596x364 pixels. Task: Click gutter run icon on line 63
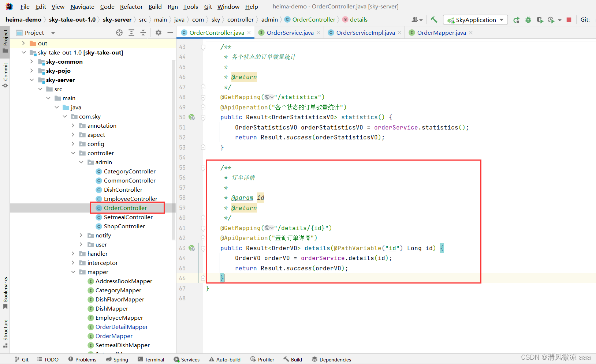[x=191, y=248]
